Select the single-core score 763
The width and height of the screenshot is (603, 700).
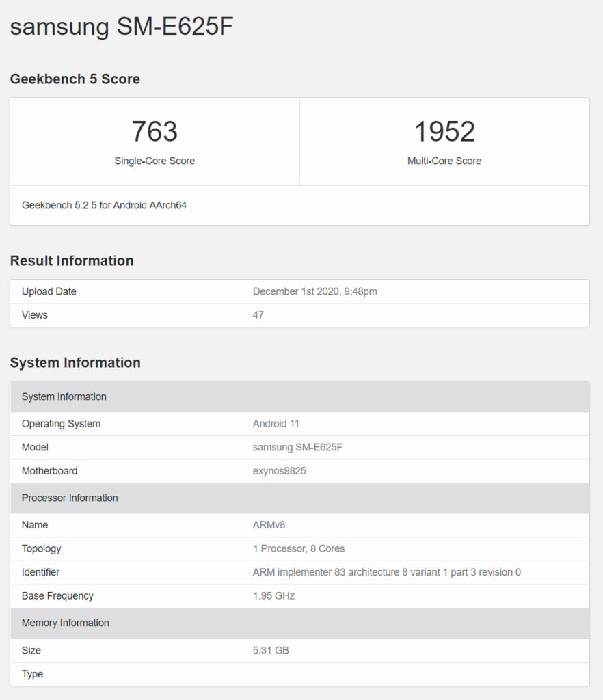click(x=155, y=131)
